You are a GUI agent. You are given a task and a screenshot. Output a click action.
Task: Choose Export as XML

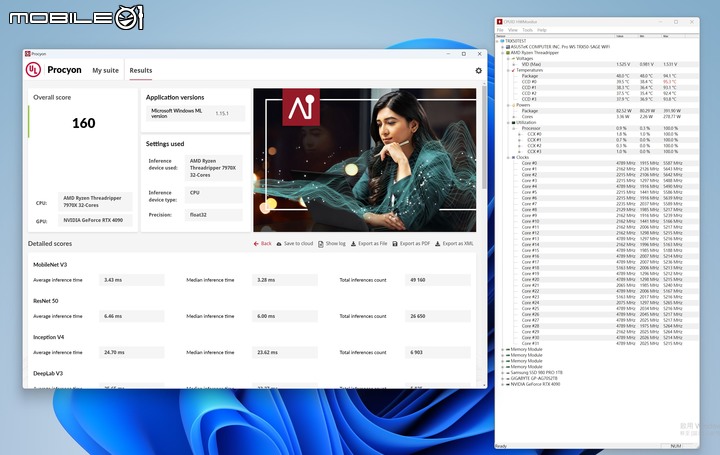click(454, 244)
